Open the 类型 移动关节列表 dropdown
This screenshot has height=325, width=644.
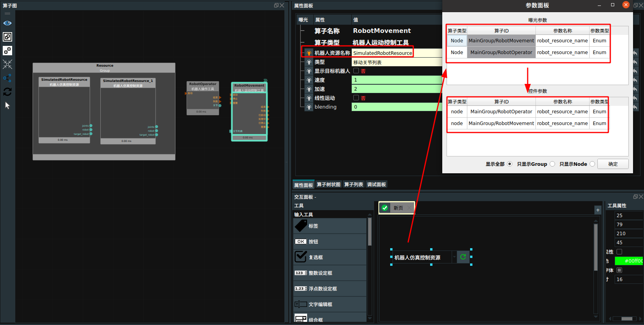click(x=397, y=62)
